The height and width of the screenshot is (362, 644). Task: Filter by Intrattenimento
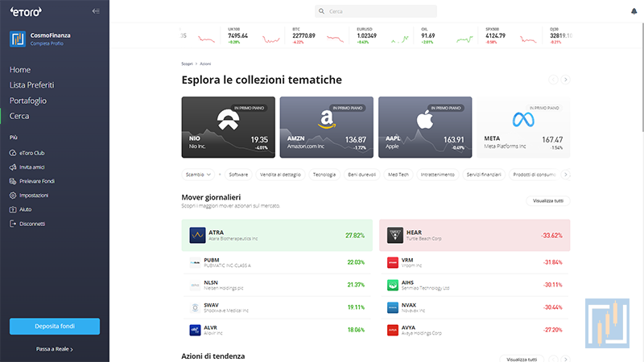click(x=437, y=175)
